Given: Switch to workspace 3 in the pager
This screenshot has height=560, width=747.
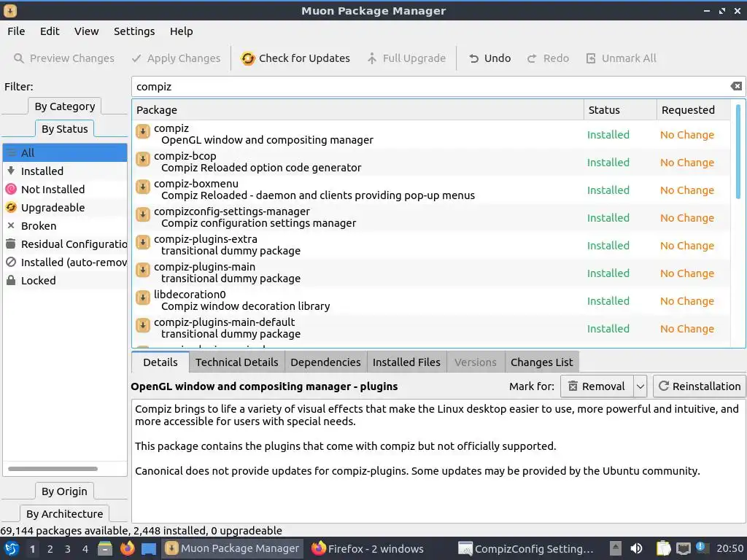Looking at the screenshot, I should tap(68, 548).
